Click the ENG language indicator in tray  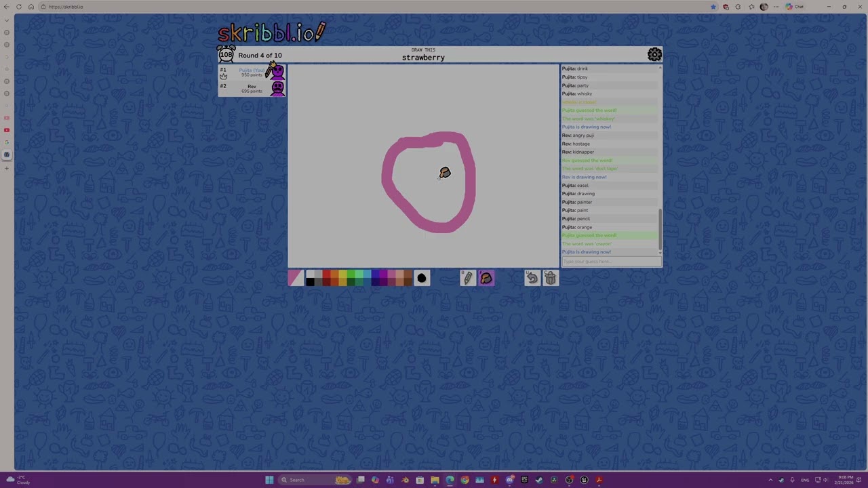(805, 480)
